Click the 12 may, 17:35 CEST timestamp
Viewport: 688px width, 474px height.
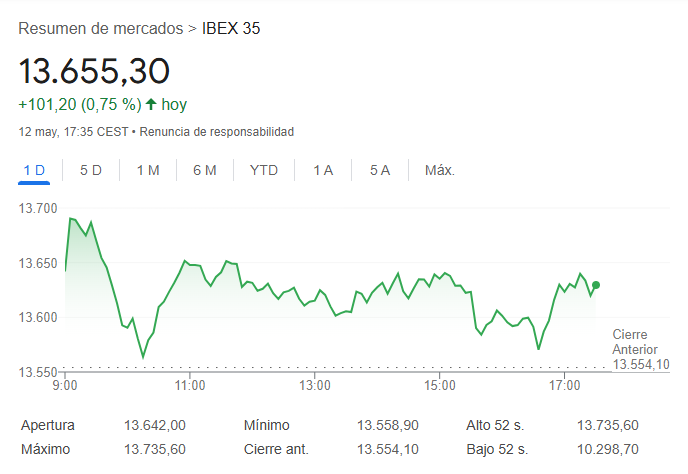[73, 132]
